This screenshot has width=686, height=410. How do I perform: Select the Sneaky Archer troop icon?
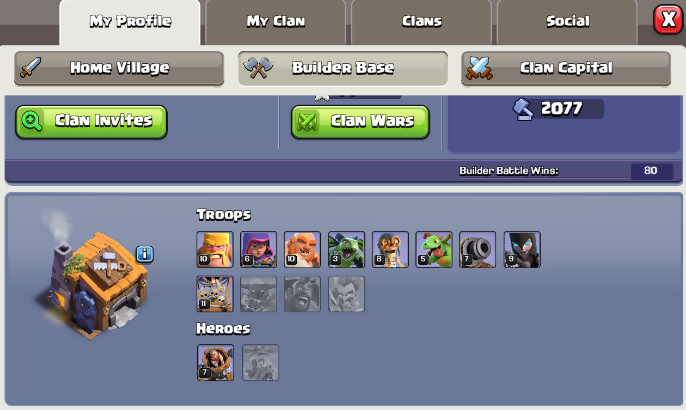click(x=259, y=249)
